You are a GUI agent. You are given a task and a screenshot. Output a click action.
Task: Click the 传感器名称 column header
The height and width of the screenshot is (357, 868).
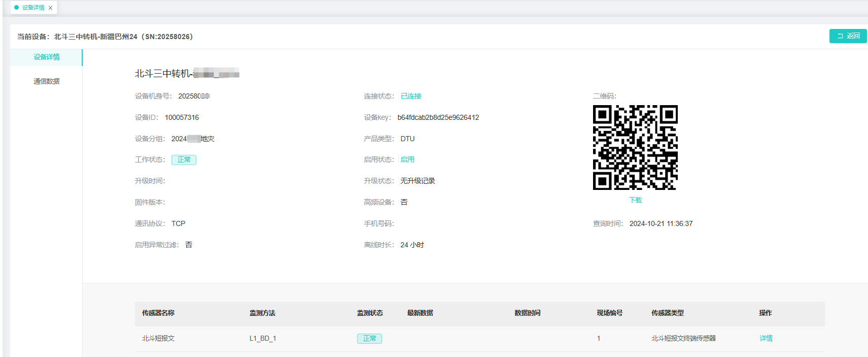(158, 313)
